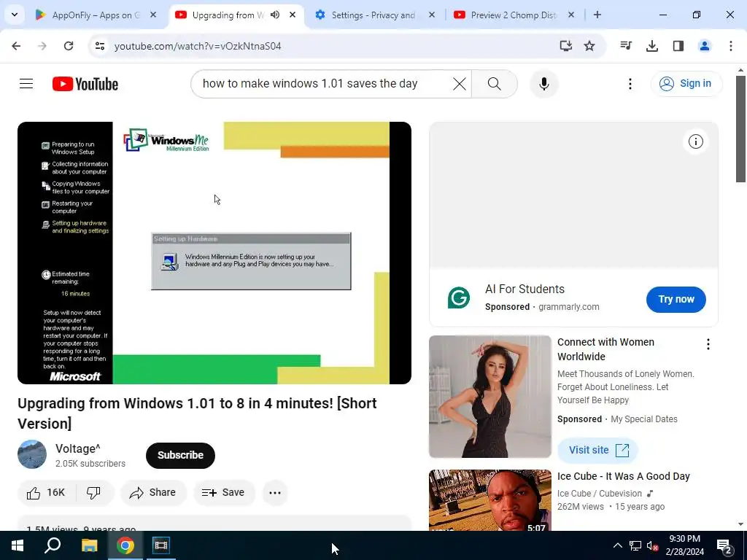Switch to the Settings - Privacy tab

pyautogui.click(x=373, y=15)
